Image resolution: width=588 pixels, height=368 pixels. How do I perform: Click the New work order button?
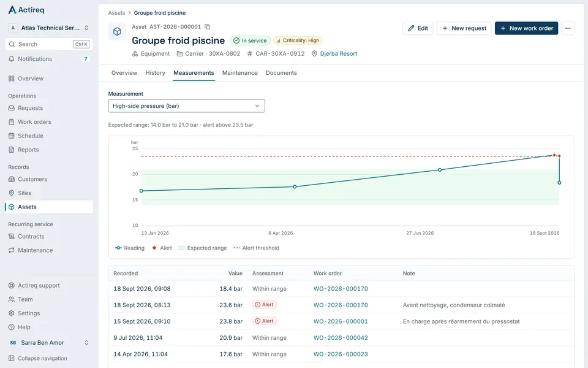526,28
